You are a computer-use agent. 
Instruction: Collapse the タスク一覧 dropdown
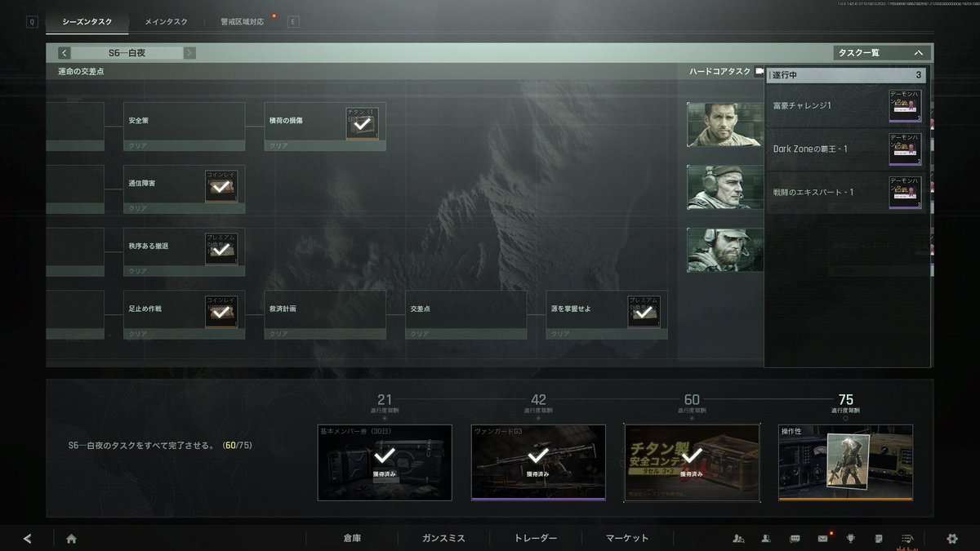coord(883,52)
